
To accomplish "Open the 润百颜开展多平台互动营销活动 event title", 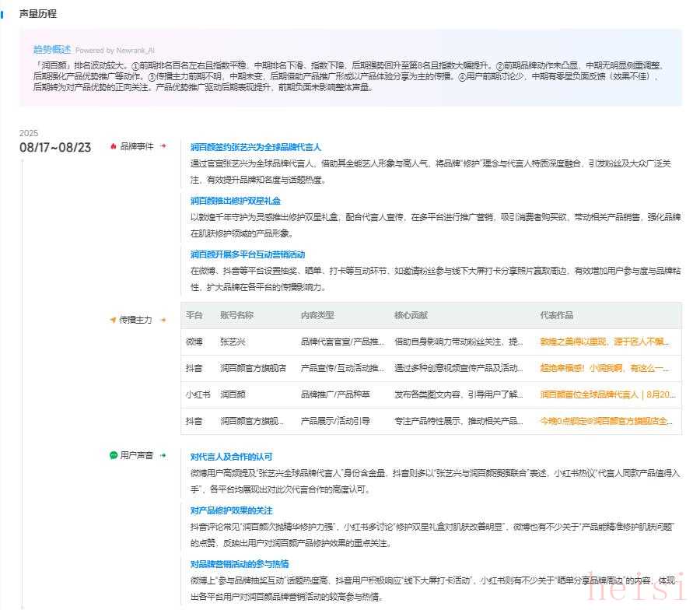I will pyautogui.click(x=247, y=254).
